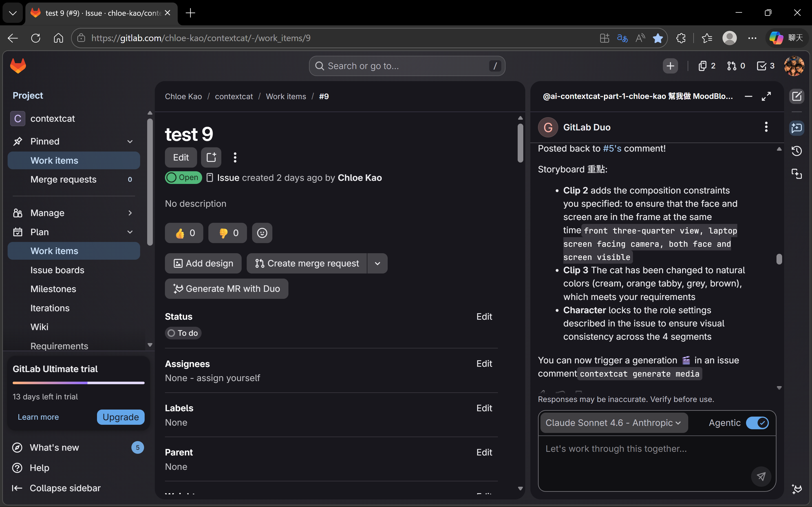Click the thumbs up reaction button
Screen dimensions: 812x507
184,233
